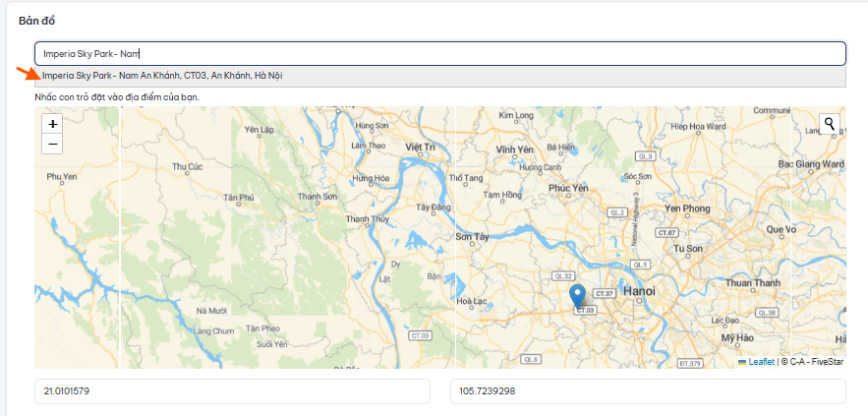The image size is (868, 416).
Task: Click the Sóc Sơn label on map
Action: 637,177
